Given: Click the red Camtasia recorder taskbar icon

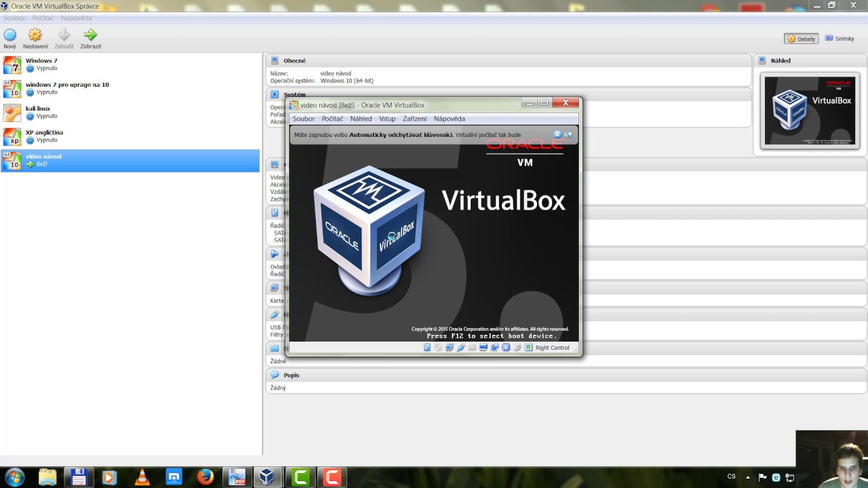Looking at the screenshot, I should tap(332, 477).
